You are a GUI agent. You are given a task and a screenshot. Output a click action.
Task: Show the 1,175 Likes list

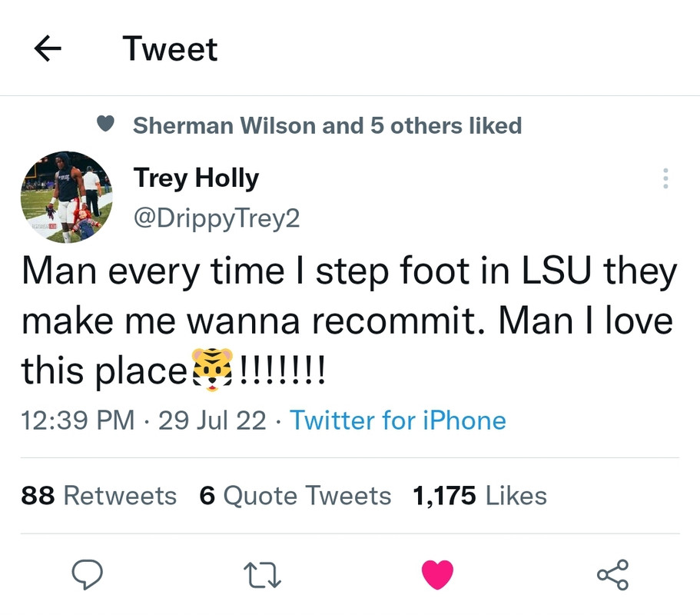click(479, 496)
